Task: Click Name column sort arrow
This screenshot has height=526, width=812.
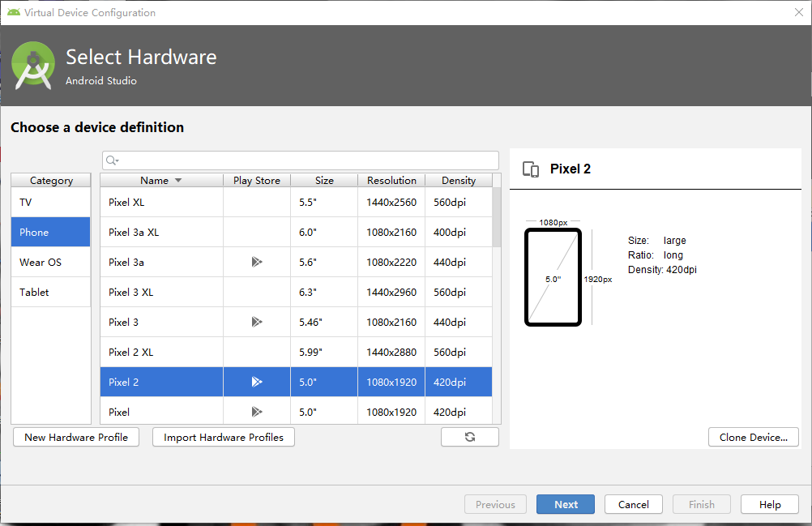Action: pos(178,180)
